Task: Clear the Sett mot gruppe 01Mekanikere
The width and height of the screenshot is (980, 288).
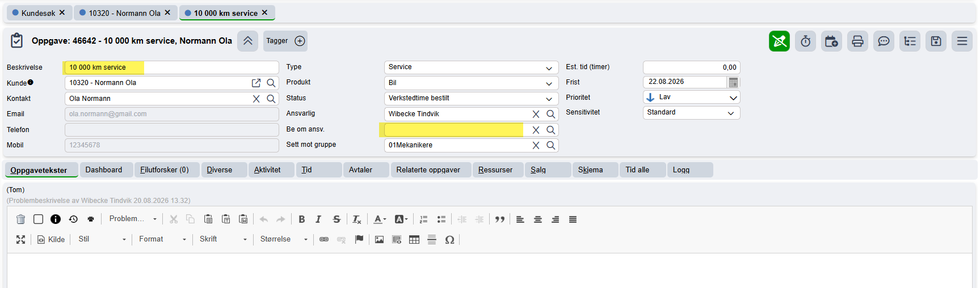Action: coord(536,145)
